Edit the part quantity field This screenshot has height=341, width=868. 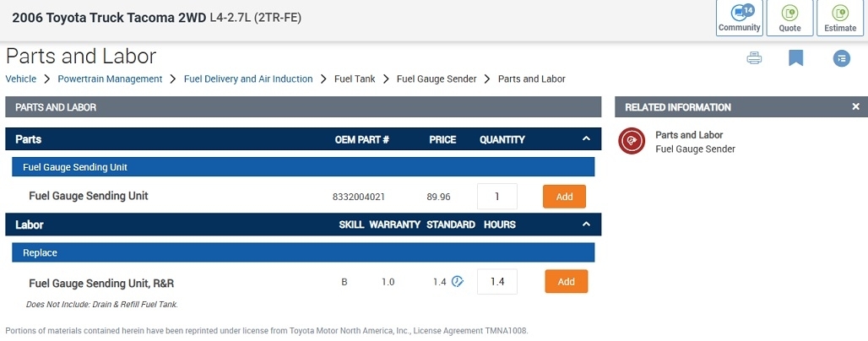coord(497,197)
